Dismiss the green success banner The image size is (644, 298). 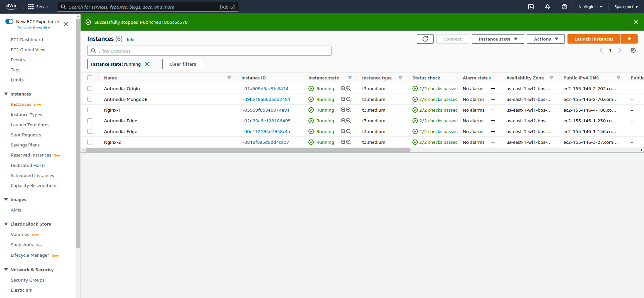636,22
